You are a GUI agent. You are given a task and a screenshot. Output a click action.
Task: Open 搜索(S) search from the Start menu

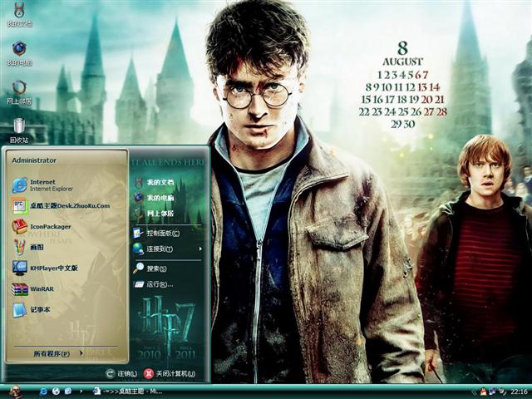[x=150, y=268]
